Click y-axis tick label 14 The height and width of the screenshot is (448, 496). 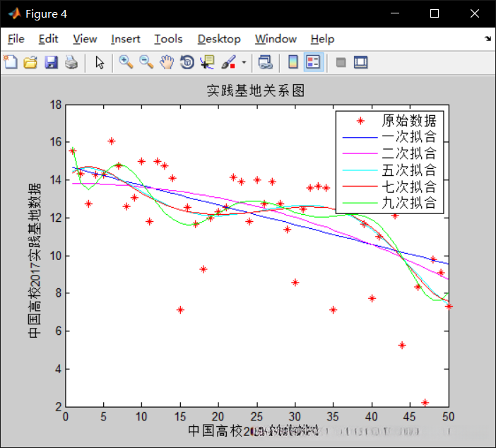click(x=56, y=180)
